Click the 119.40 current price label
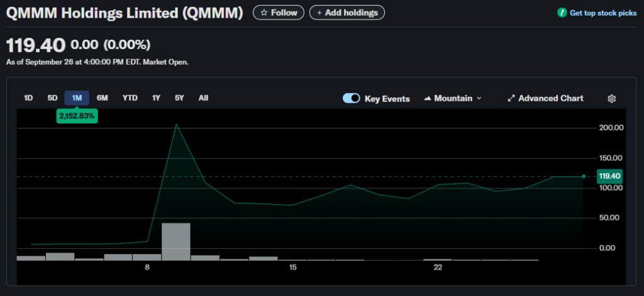644x296 pixels. (609, 176)
